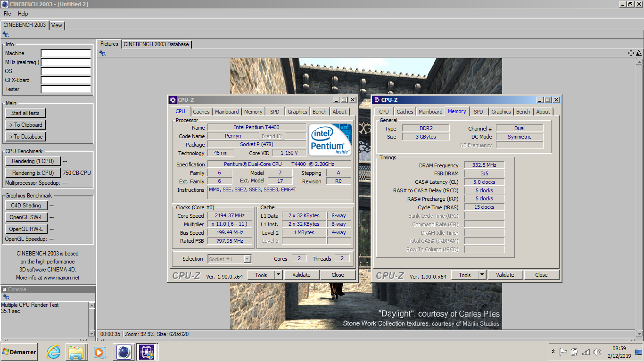Open the File menu
This screenshot has width=644, height=362.
[8, 14]
